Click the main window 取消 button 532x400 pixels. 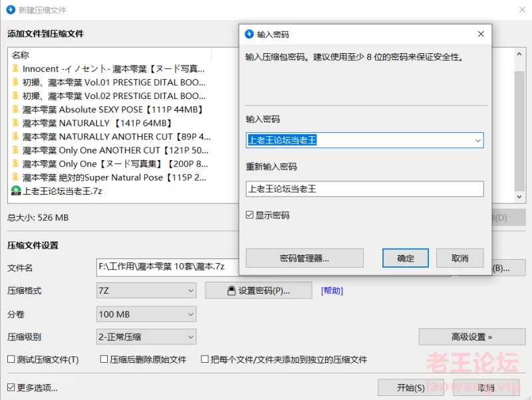(486, 387)
